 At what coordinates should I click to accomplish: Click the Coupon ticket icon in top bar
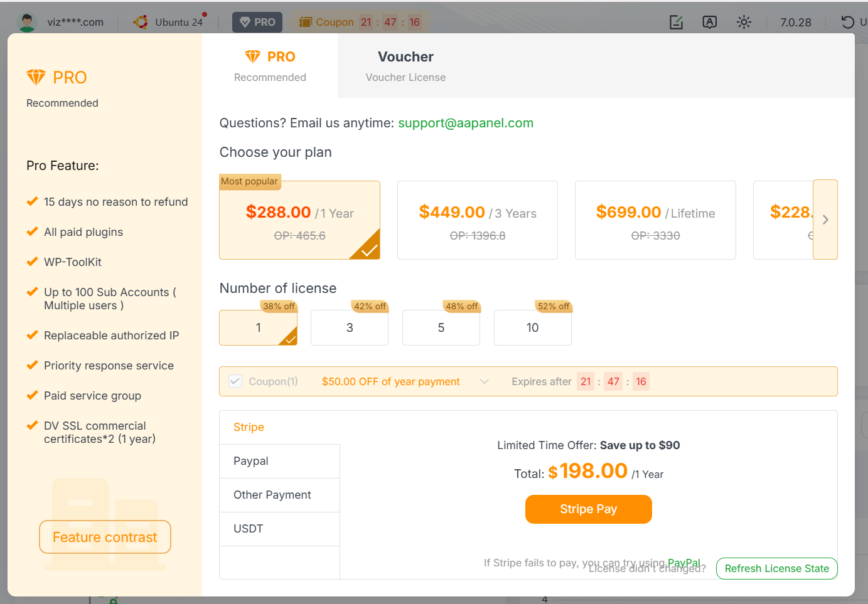point(306,22)
